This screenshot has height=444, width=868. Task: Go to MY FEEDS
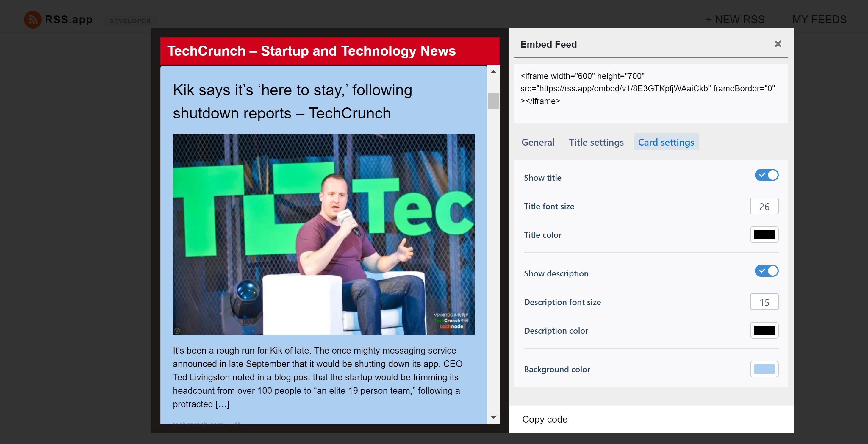(819, 20)
